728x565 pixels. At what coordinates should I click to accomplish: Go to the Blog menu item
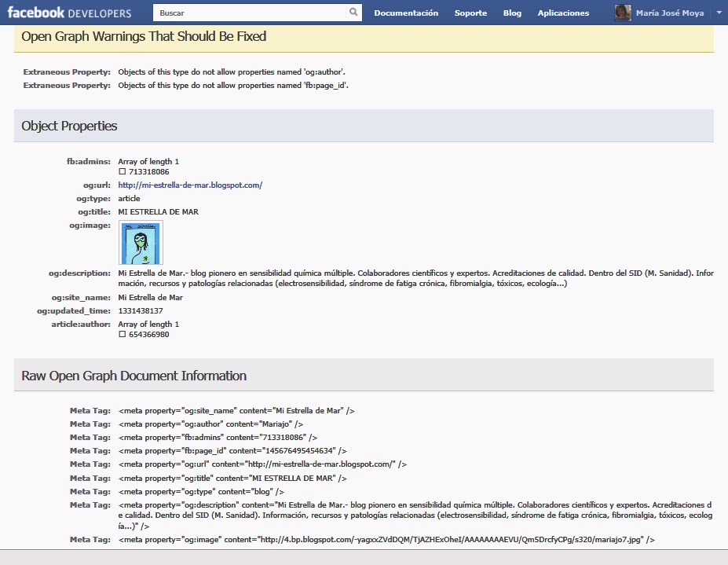[x=512, y=13]
